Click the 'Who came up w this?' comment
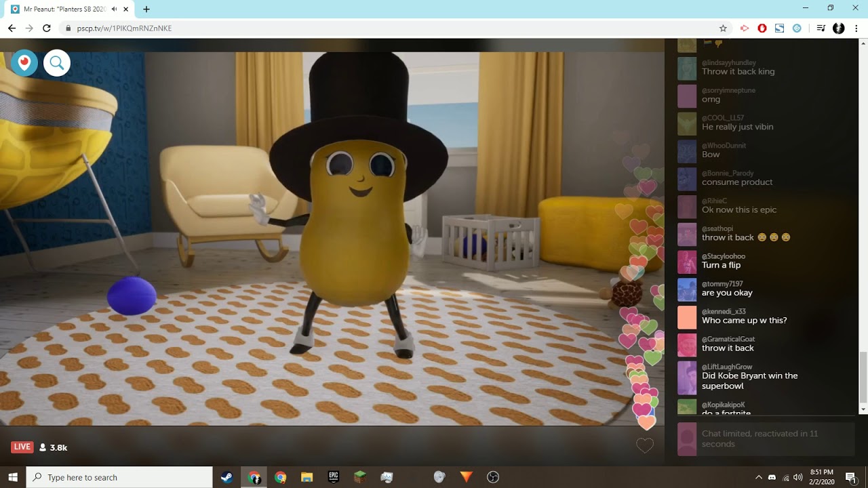Image resolution: width=868 pixels, height=488 pixels. click(x=745, y=321)
